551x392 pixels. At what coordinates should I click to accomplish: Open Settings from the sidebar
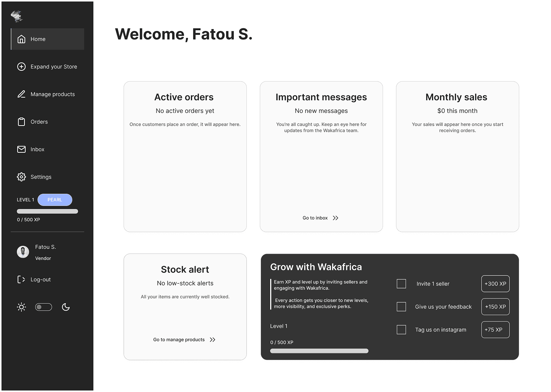47,177
